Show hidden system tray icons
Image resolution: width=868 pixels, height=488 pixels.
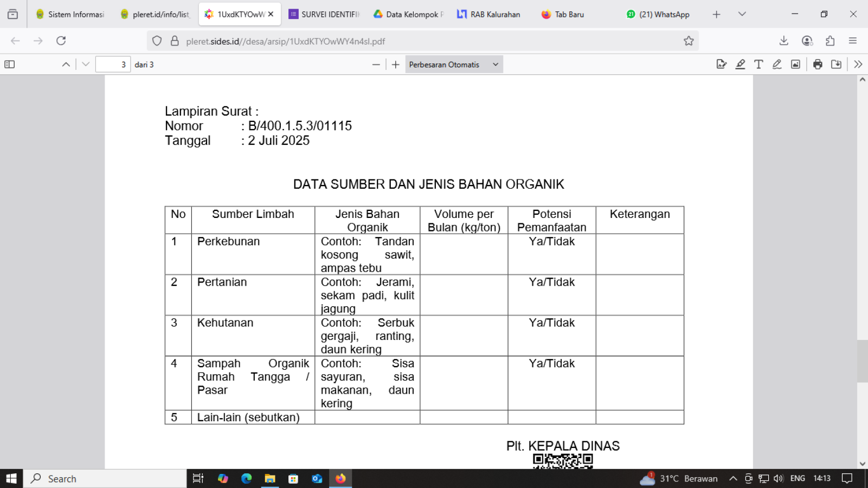tap(733, 479)
